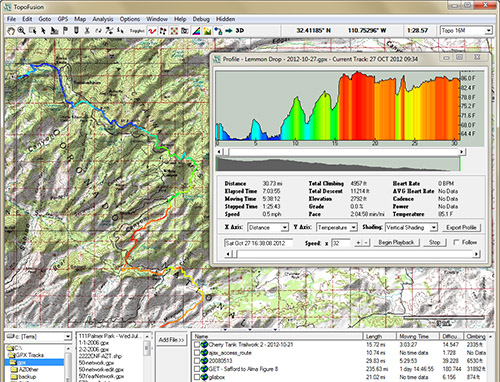Image resolution: width=500 pixels, height=382 pixels.
Task: Check the gilabox track checkbox
Action: (x=197, y=377)
